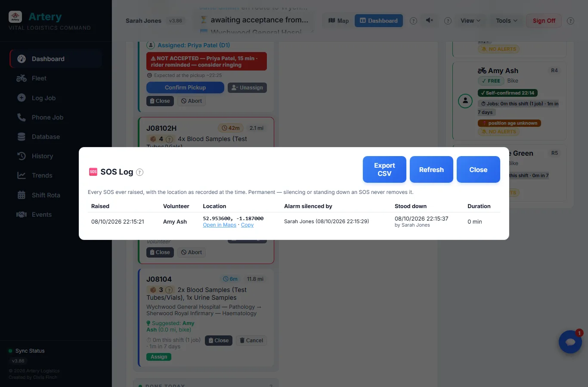Click the Amy Ash volunteer cell in the SOS Log
The width and height of the screenshot is (588, 387).
[x=175, y=222]
